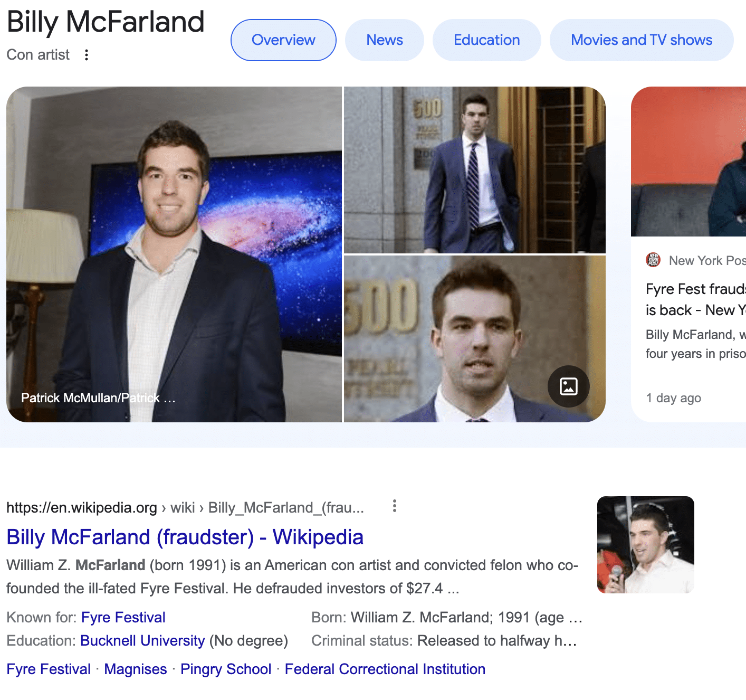
Task: Open the three-dot options beside Wikipedia URL
Action: click(394, 506)
